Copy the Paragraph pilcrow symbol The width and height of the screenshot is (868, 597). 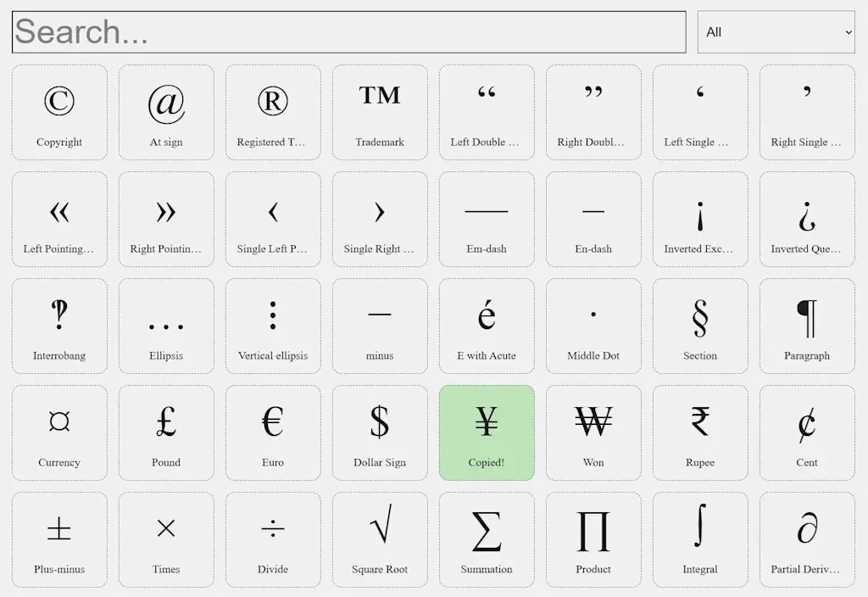pyautogui.click(x=807, y=325)
